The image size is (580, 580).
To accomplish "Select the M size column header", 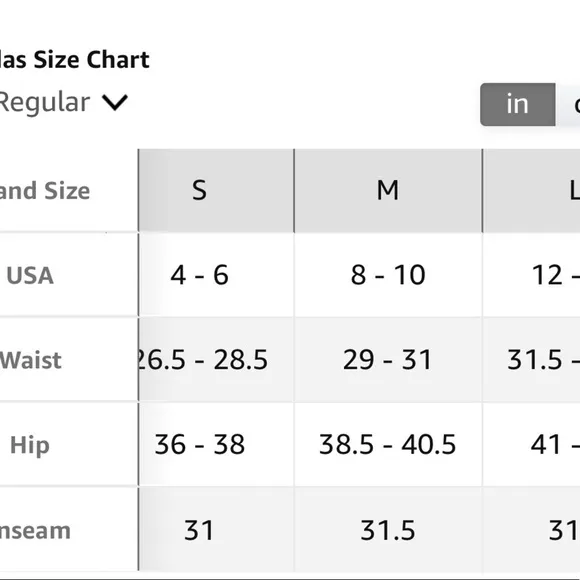I will pyautogui.click(x=388, y=190).
